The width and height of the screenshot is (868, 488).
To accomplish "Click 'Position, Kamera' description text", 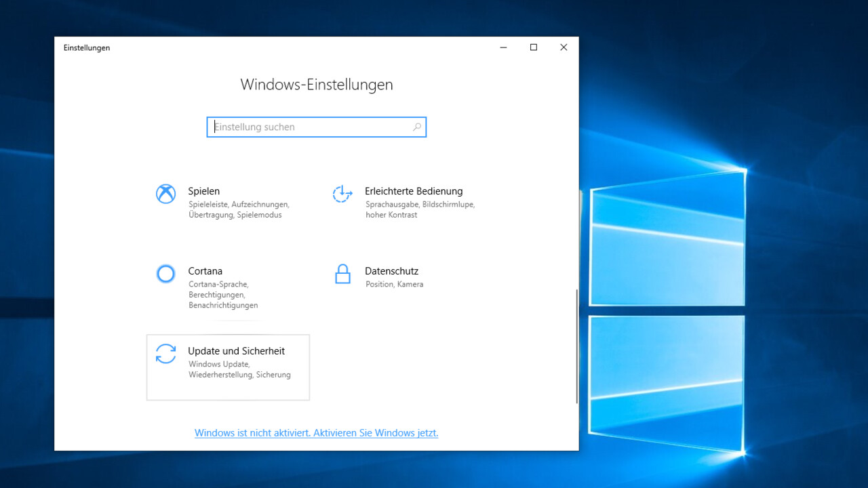I will point(395,284).
